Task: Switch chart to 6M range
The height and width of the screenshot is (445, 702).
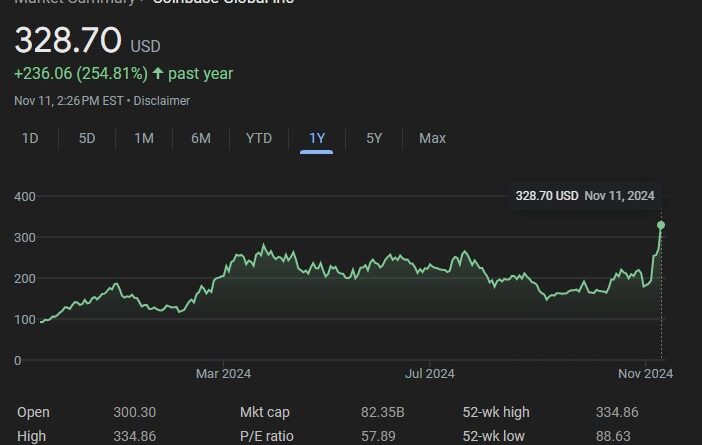Action: [x=201, y=138]
